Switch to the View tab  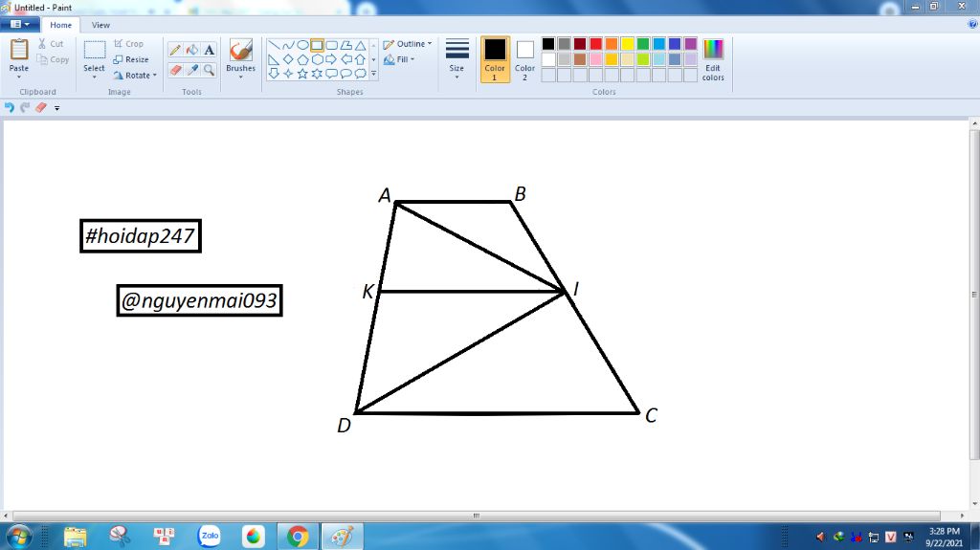click(100, 25)
